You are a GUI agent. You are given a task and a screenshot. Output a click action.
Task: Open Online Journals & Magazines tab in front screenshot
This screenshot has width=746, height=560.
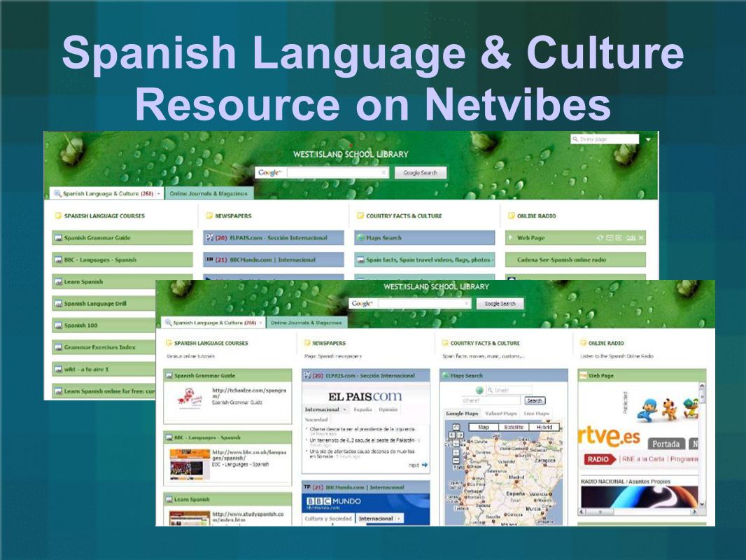306,323
